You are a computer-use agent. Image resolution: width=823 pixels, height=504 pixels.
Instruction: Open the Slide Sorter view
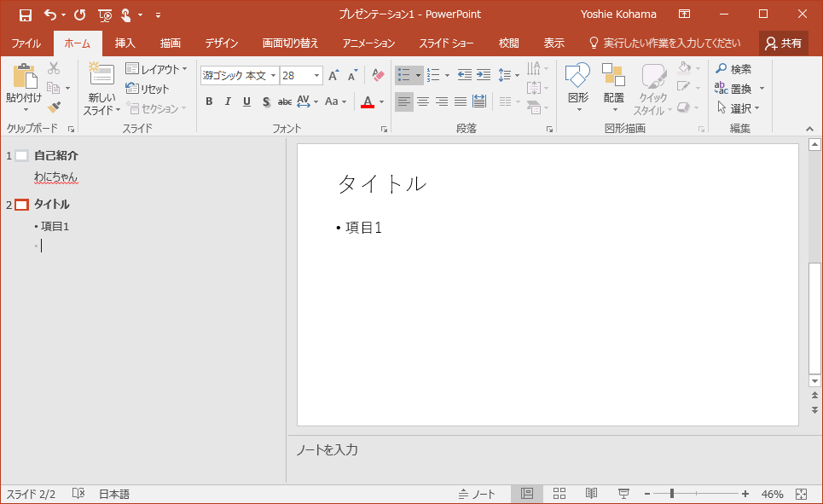coord(559,494)
